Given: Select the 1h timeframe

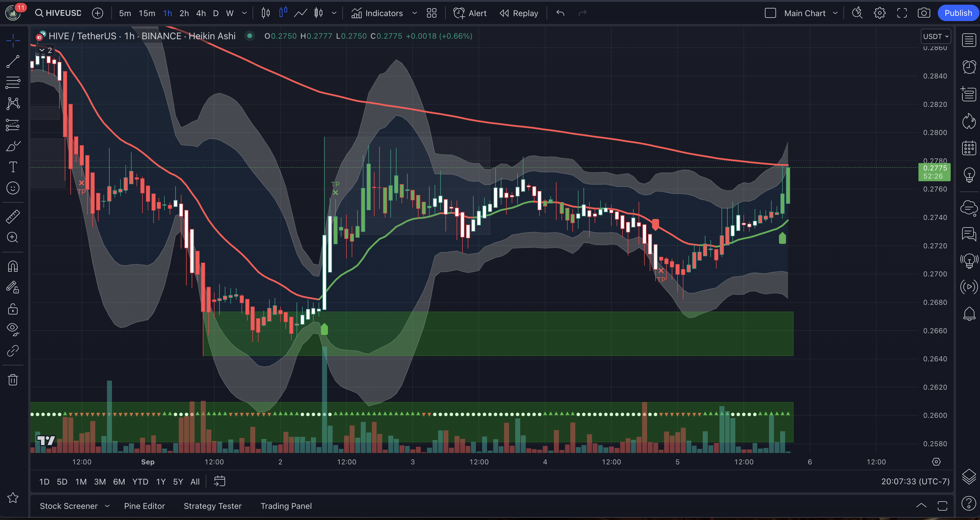Looking at the screenshot, I should [167, 13].
